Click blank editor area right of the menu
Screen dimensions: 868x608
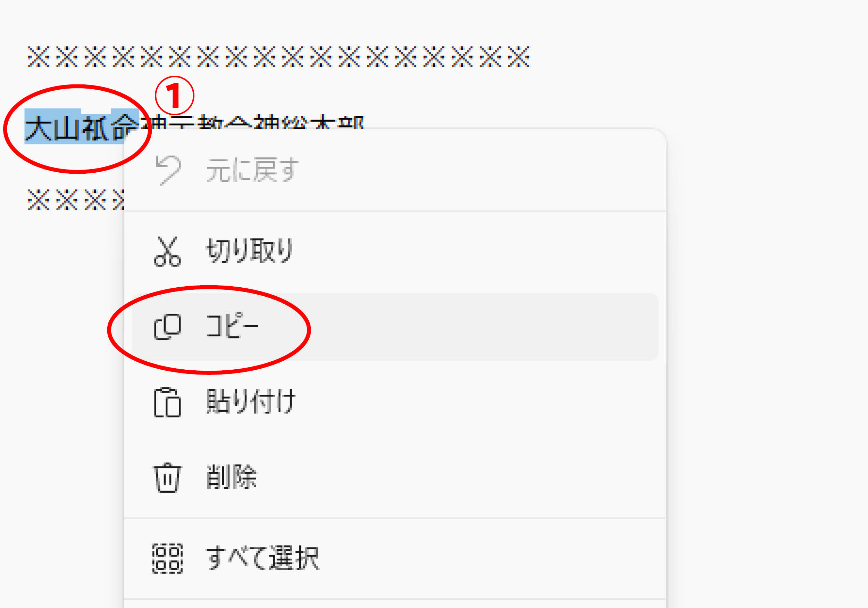coord(767,340)
